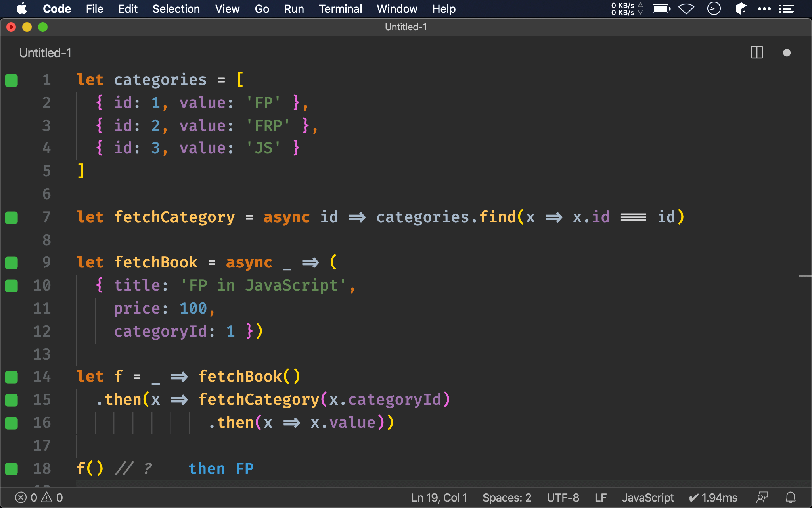Open errors and warnings indicator
The width and height of the screenshot is (812, 508).
point(39,497)
